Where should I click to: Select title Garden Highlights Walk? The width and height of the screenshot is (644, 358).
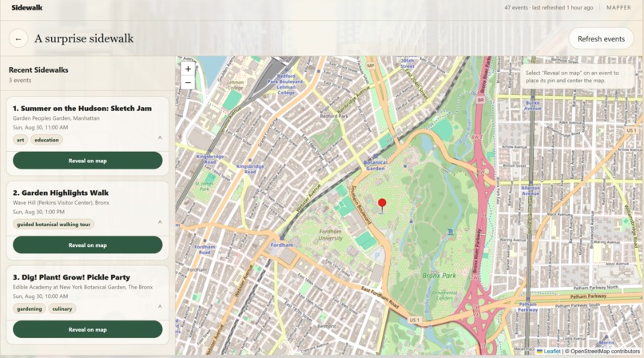pyautogui.click(x=61, y=193)
